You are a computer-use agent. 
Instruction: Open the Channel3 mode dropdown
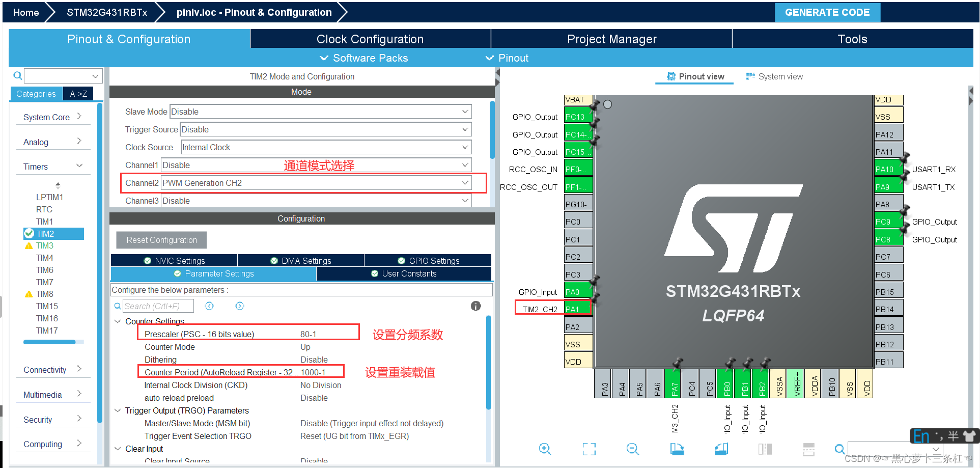pos(316,201)
